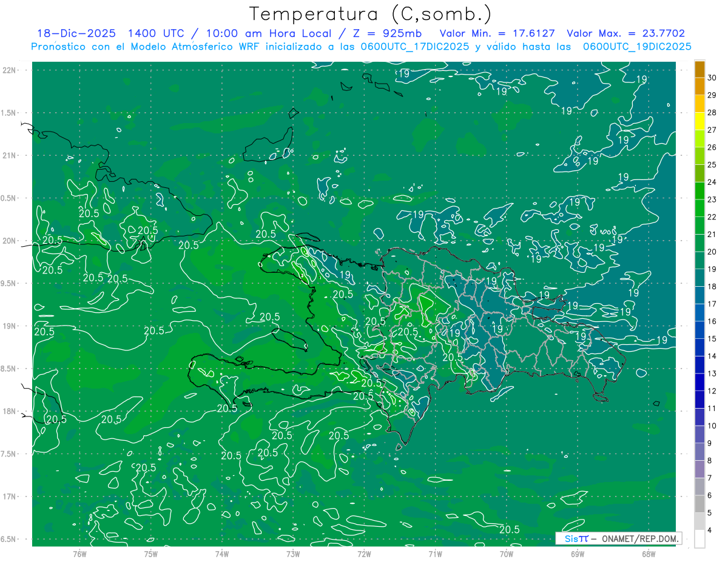Click the "Valor Min. = 17.6127" readout
The width and height of the screenshot is (728, 562).
click(x=497, y=34)
